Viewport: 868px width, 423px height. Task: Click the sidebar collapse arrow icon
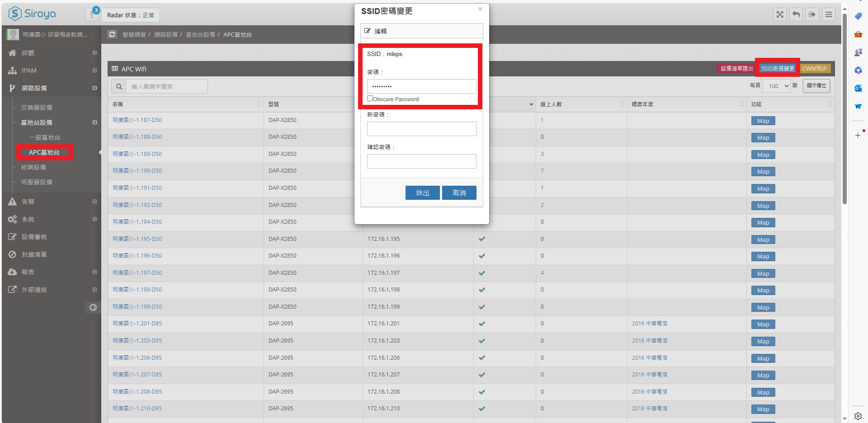93,307
